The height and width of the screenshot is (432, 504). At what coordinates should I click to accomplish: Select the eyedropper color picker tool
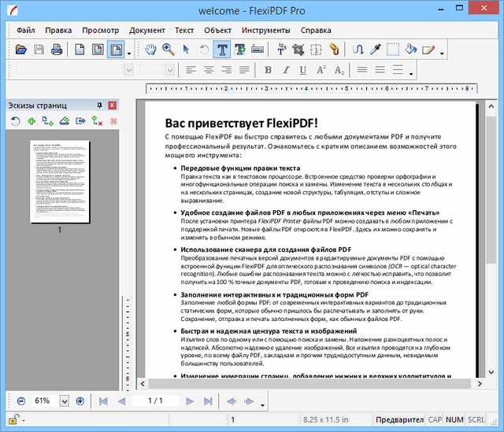coord(375,50)
